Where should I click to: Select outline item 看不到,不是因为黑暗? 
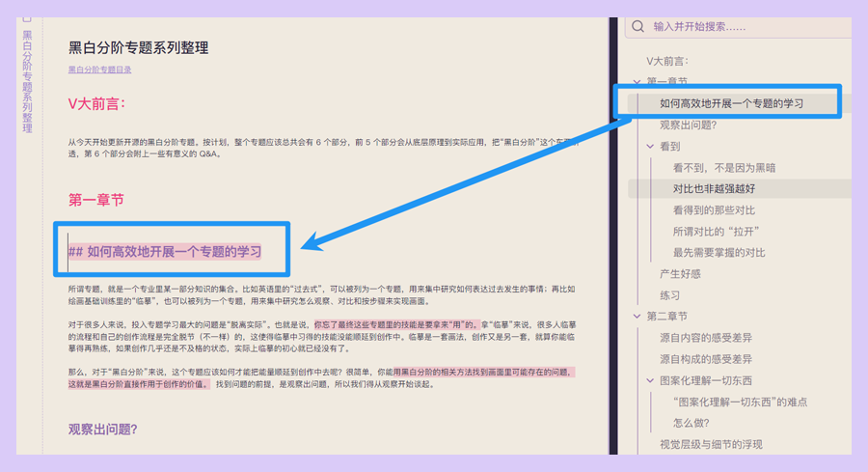724,168
